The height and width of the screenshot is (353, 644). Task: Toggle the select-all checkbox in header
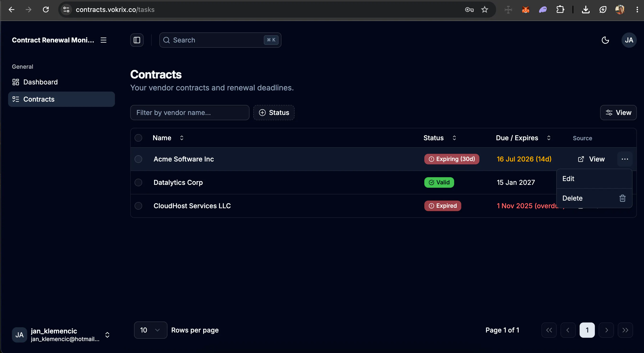tap(138, 138)
